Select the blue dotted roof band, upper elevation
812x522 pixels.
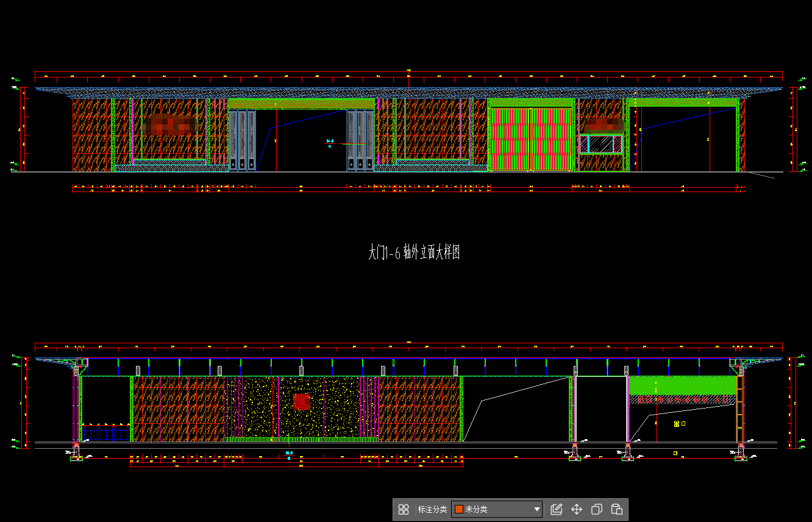(x=408, y=92)
